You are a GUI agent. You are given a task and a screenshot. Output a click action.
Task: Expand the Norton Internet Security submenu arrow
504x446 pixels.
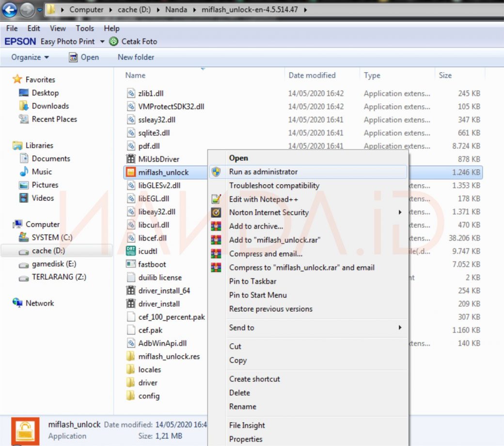(400, 212)
